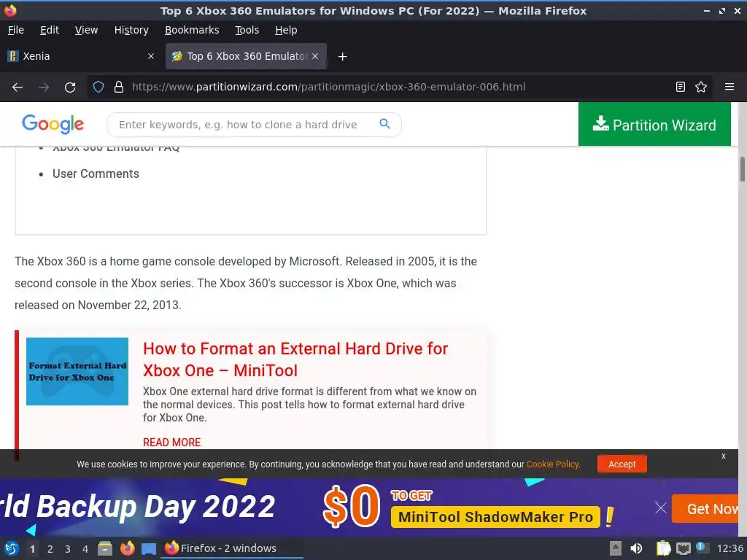Go back with the browser back arrow
This screenshot has height=560, width=747.
pos(18,87)
